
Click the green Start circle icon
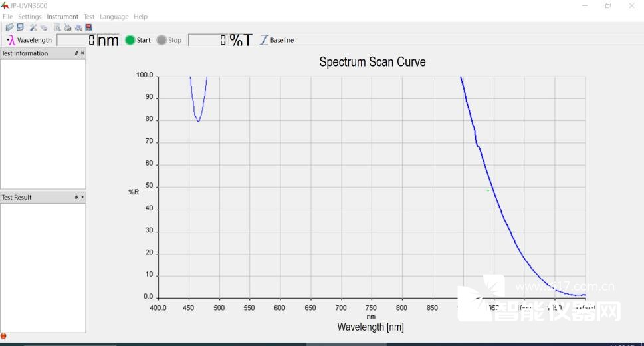(130, 40)
